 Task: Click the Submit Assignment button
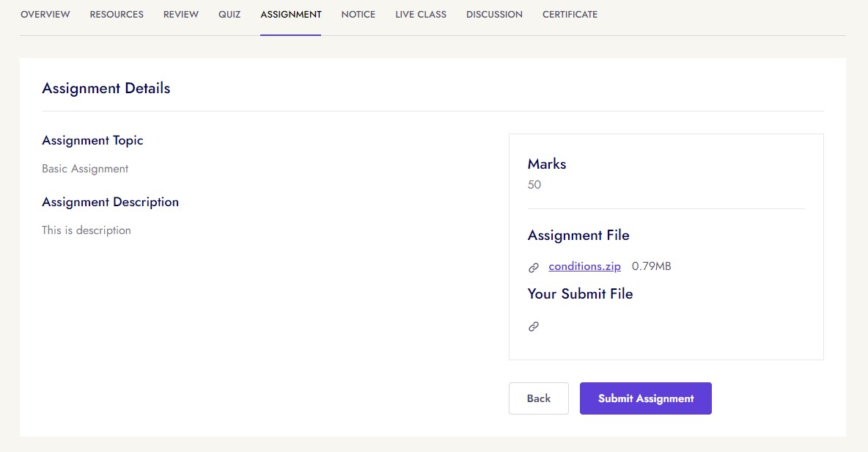(x=645, y=398)
